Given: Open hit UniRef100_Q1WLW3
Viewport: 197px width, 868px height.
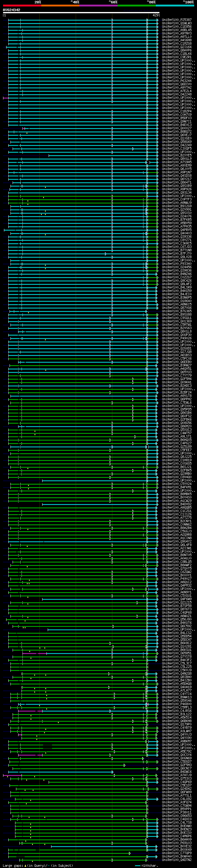Looking at the screenshot, I should click(177, 23).
